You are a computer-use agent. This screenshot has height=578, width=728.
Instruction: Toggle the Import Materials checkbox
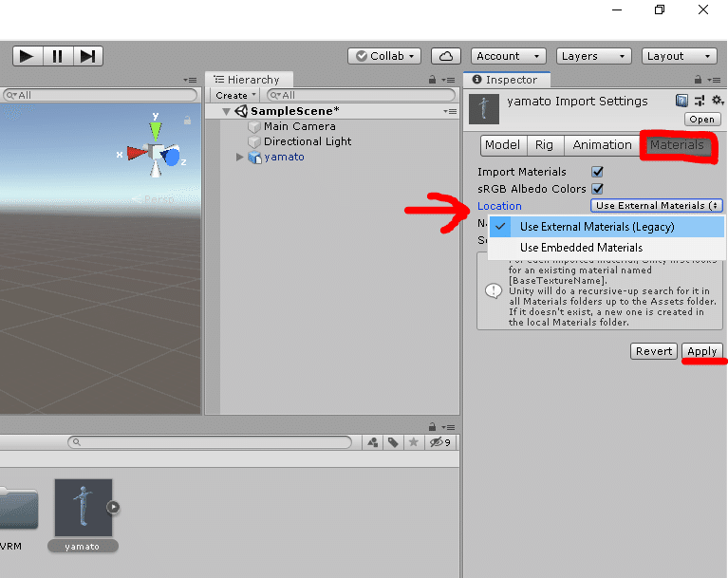(598, 172)
